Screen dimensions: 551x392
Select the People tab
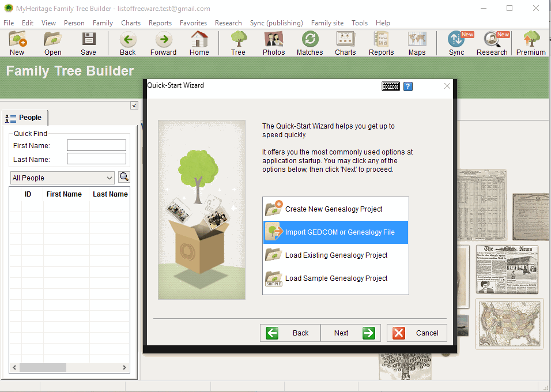tap(25, 118)
